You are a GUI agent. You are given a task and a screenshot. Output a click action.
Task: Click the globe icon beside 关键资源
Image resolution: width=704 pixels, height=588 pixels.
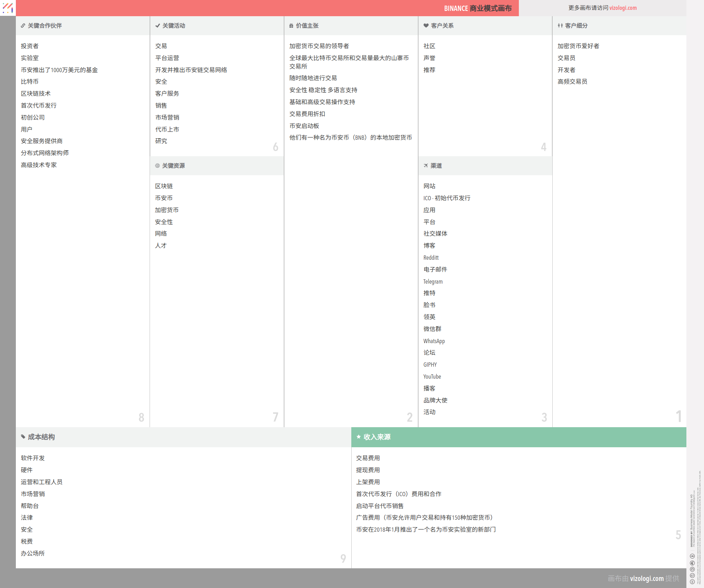(157, 166)
